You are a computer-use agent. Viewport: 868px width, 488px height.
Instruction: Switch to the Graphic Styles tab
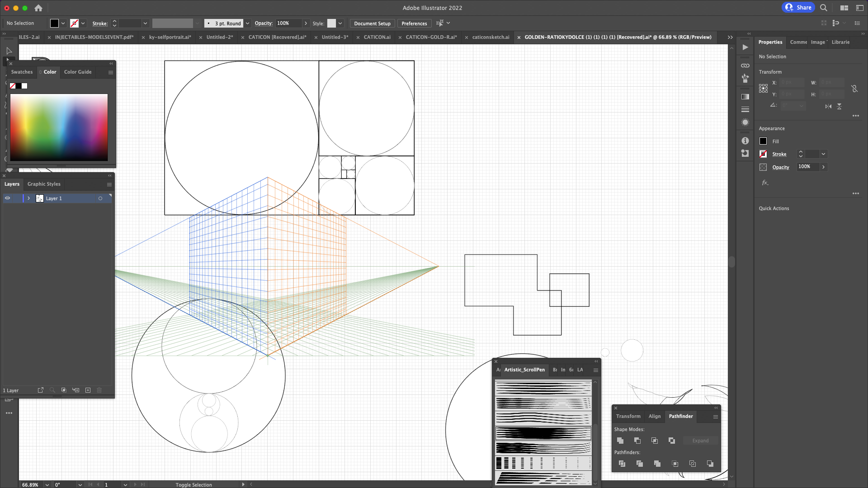[x=44, y=184]
